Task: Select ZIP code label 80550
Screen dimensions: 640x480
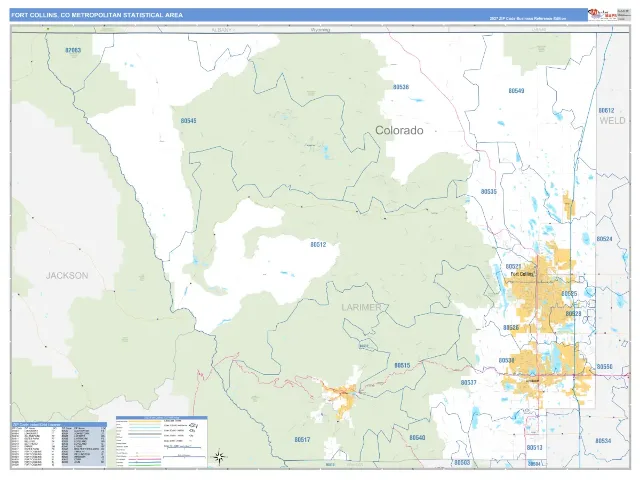Action: coord(604,367)
